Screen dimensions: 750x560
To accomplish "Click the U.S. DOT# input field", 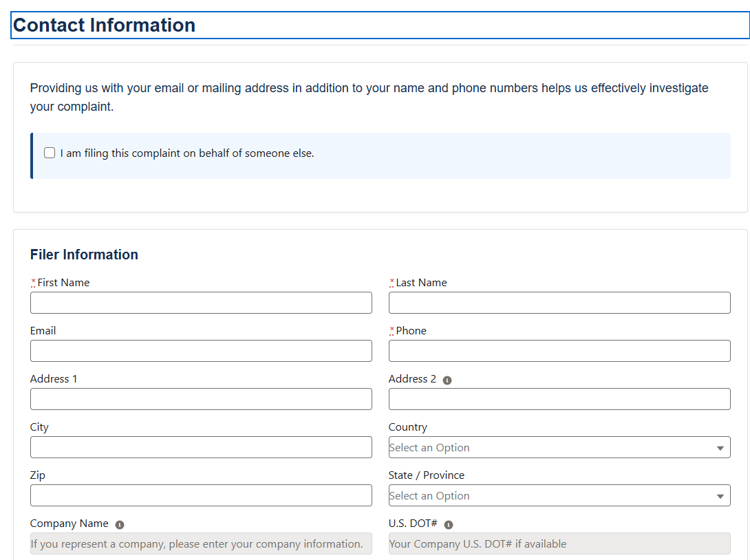I will click(559, 543).
